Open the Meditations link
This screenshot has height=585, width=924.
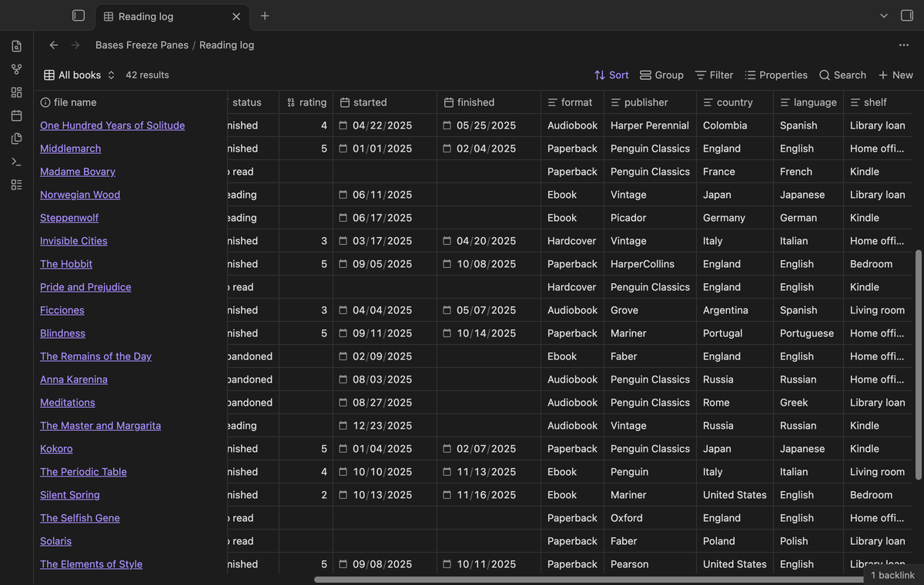[x=68, y=403]
